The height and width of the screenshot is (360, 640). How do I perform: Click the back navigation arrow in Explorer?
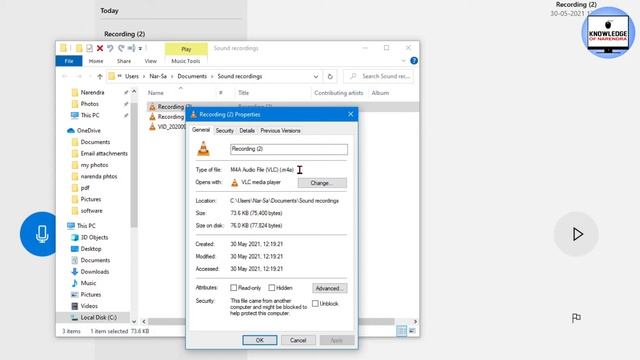pyautogui.click(x=64, y=76)
